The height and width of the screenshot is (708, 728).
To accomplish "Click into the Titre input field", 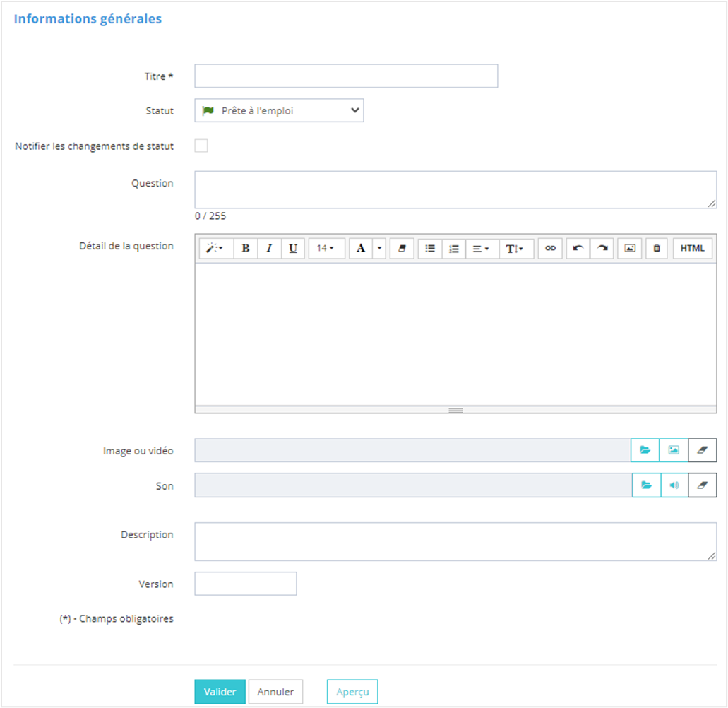I will click(346, 76).
